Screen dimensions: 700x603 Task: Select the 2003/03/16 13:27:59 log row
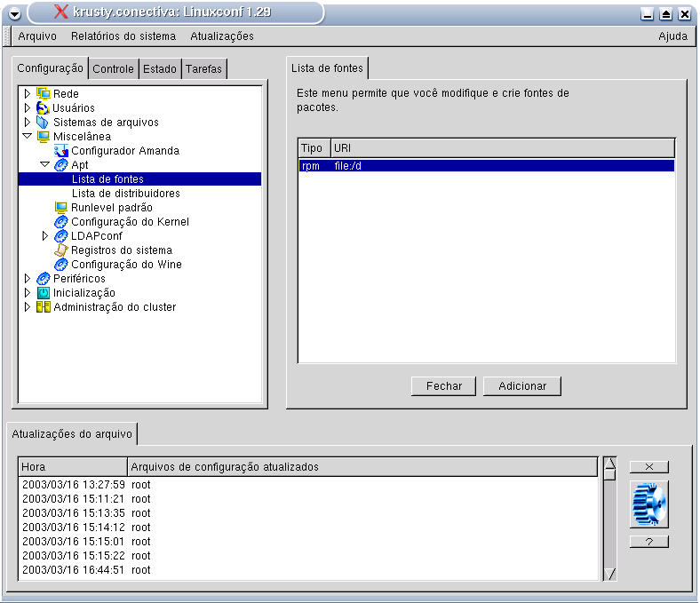coord(308,485)
